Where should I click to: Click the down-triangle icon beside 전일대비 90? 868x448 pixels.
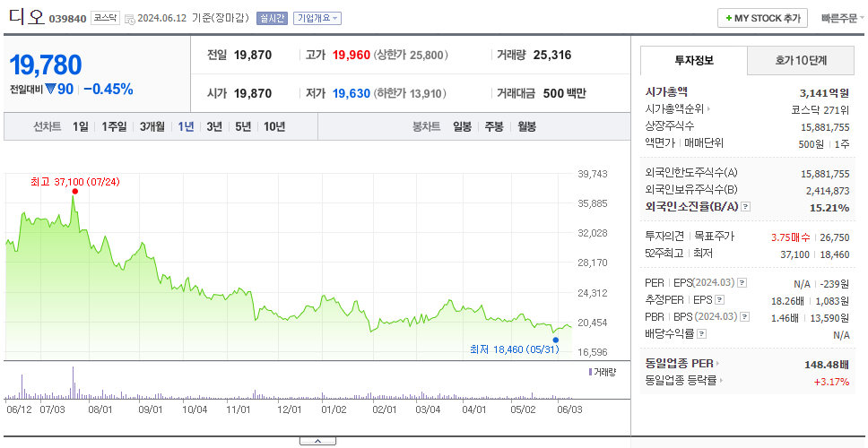[x=50, y=89]
